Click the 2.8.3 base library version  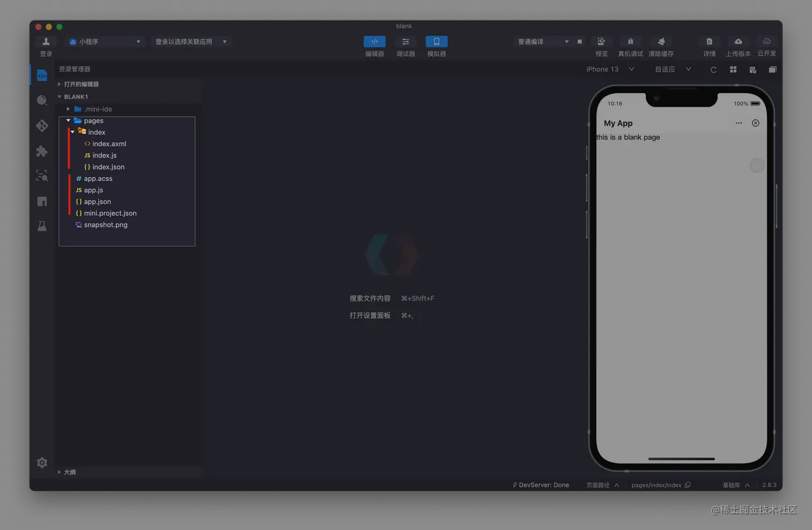769,485
